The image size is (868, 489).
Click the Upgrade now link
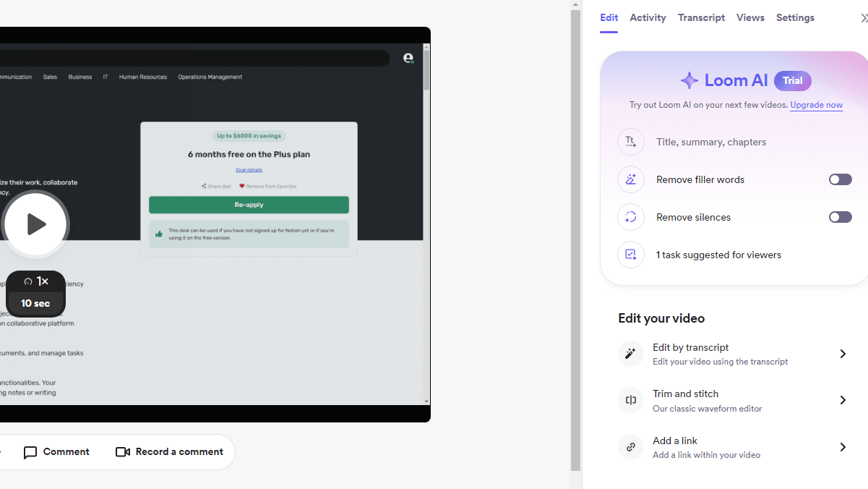pos(816,105)
